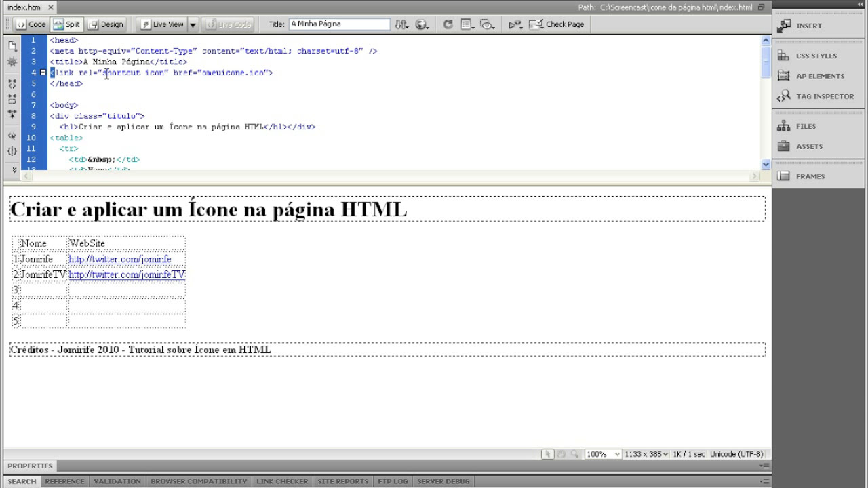Click restore document window icon near path

(x=762, y=7)
